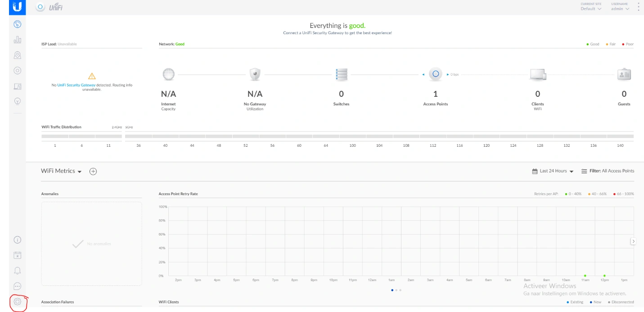
Task: Click the next chart arrow on the right
Action: pyautogui.click(x=633, y=241)
